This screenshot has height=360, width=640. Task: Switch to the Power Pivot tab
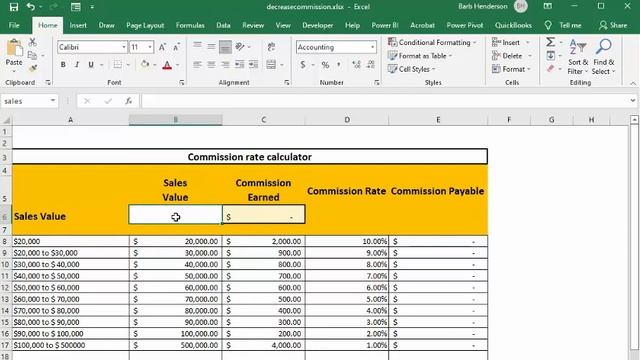pyautogui.click(x=464, y=25)
